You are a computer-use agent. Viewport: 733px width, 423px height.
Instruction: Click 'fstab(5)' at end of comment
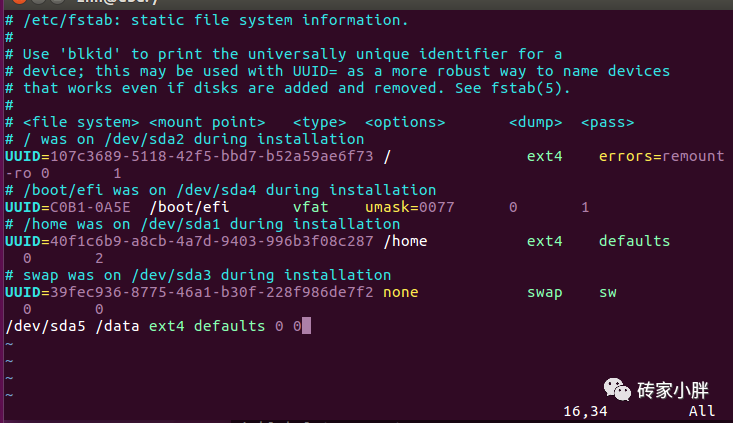coord(526,88)
